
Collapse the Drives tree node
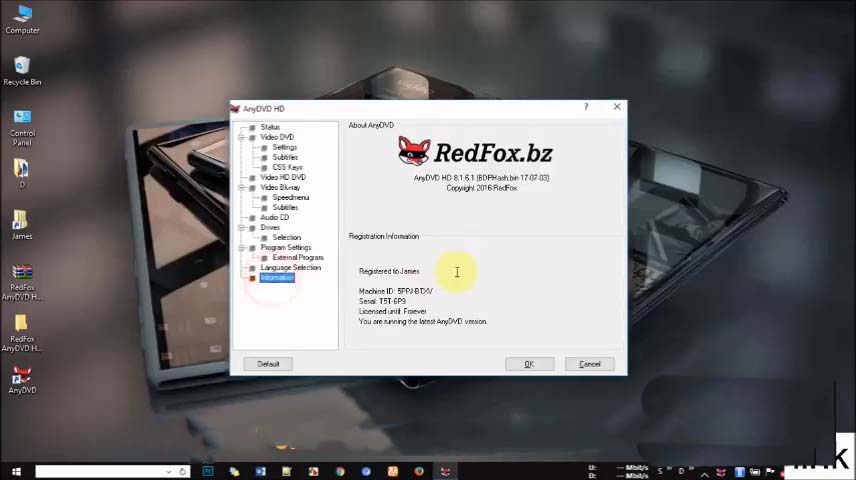pos(241,228)
